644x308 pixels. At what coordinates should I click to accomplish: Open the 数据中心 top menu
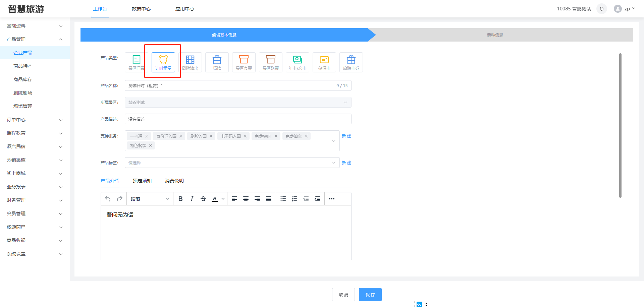pos(141,9)
